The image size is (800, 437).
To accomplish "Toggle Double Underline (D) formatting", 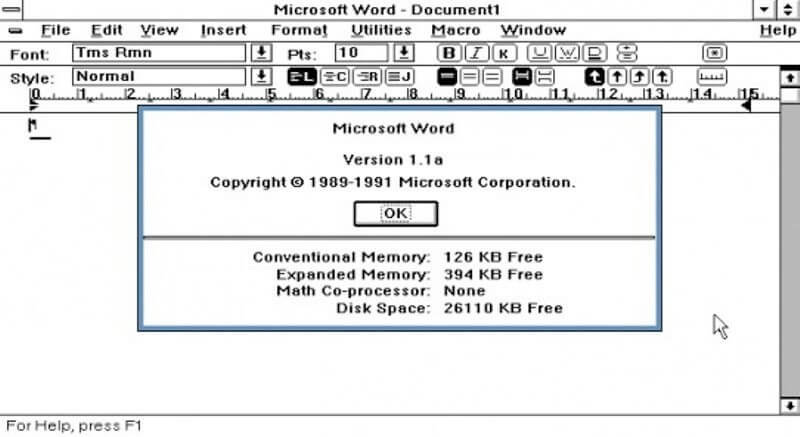I will point(594,53).
